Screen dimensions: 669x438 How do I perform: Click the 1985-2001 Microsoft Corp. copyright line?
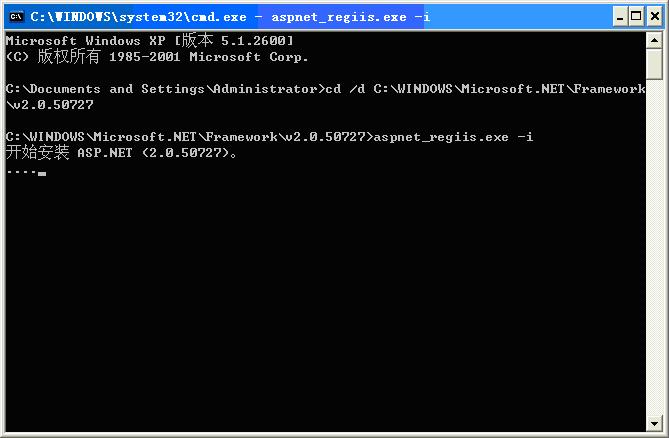point(157,56)
